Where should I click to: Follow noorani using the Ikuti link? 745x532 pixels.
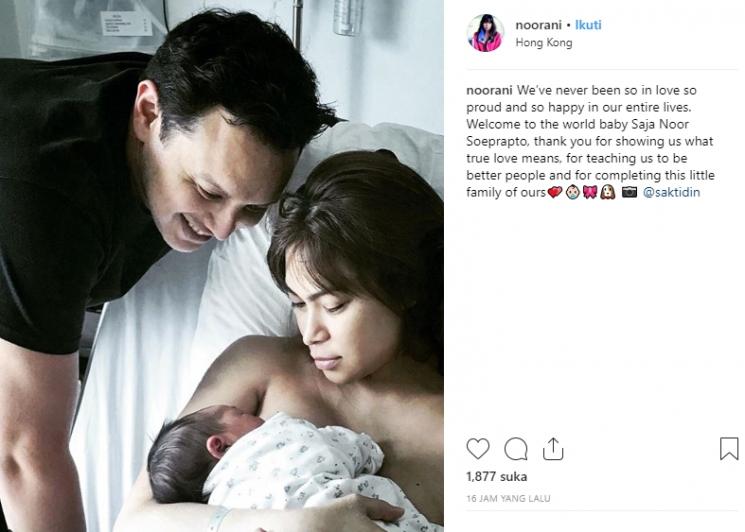coord(588,25)
